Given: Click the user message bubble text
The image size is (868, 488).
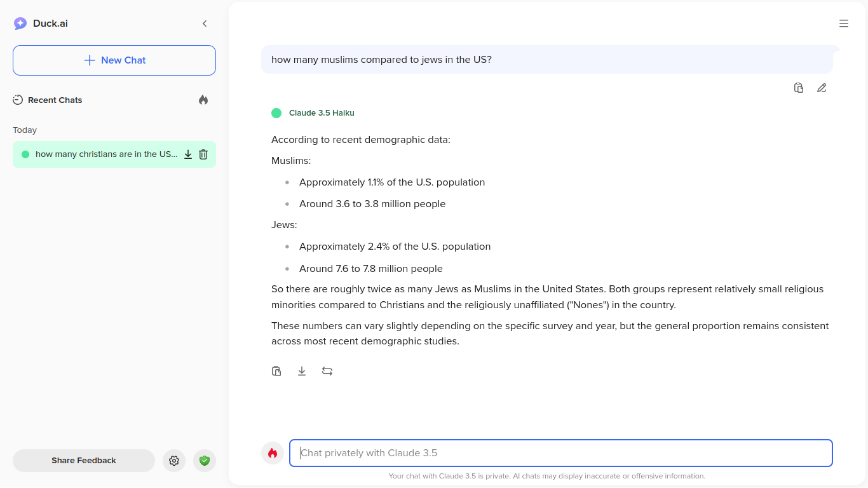Looking at the screenshot, I should pyautogui.click(x=381, y=60).
